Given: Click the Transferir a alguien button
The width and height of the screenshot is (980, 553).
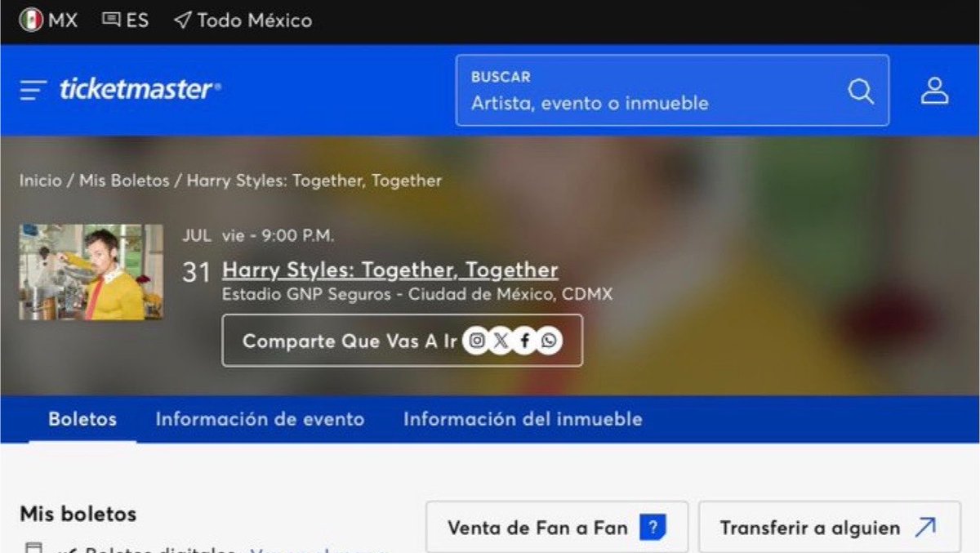Looking at the screenshot, I should pos(830,528).
